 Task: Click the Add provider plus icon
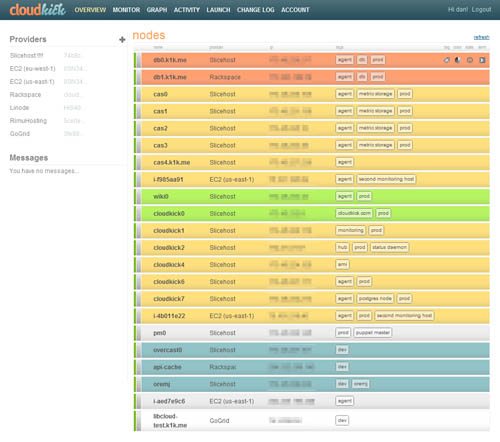pyautogui.click(x=122, y=40)
